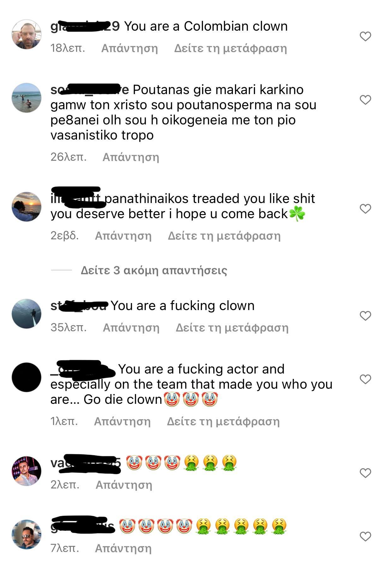Open the top commenter's profile photo
The height and width of the screenshot is (562, 392).
pyautogui.click(x=27, y=34)
